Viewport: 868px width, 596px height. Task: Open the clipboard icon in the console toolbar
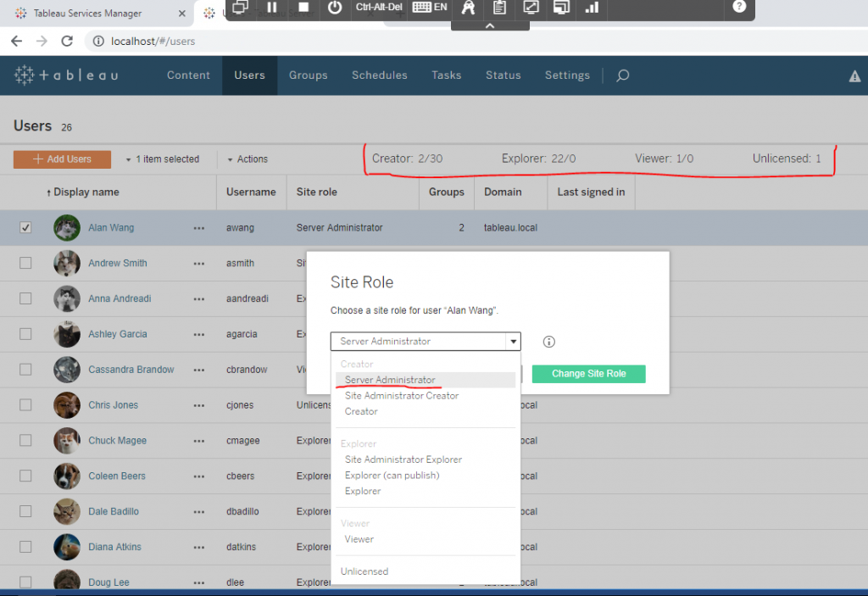pos(498,9)
